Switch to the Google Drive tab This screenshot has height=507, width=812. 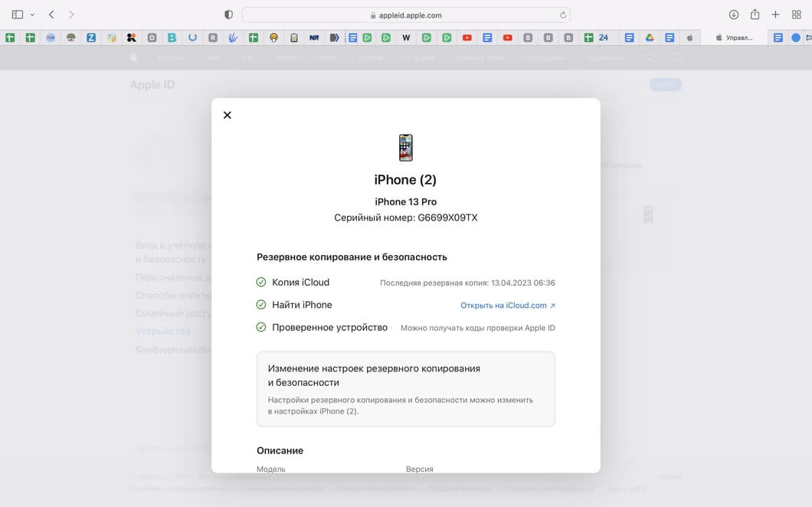(x=649, y=38)
